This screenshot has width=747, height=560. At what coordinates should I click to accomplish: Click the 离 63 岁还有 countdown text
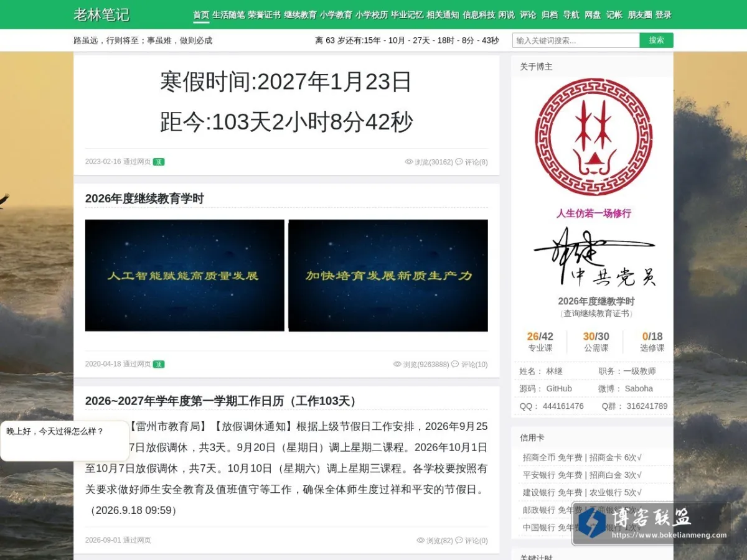[x=406, y=40]
